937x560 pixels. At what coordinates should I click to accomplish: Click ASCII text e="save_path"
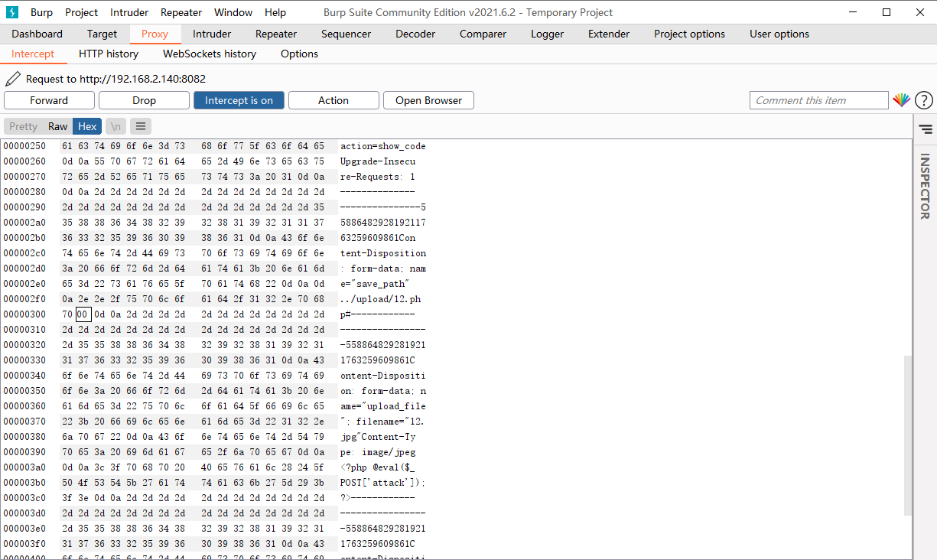pos(376,283)
